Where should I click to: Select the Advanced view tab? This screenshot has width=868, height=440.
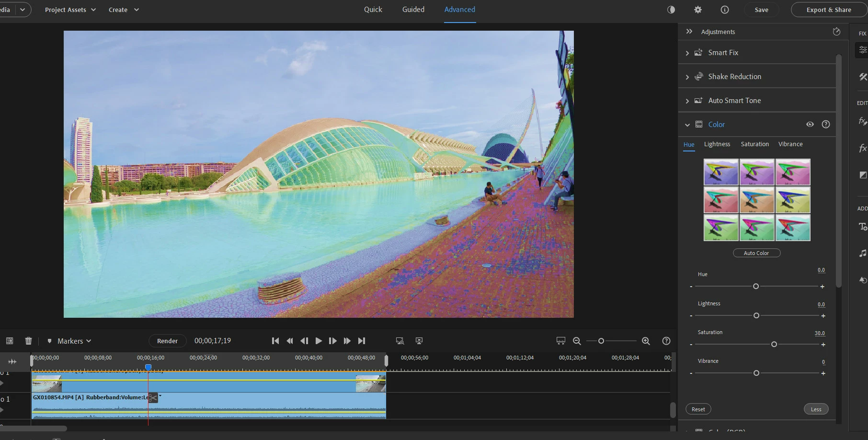click(460, 10)
